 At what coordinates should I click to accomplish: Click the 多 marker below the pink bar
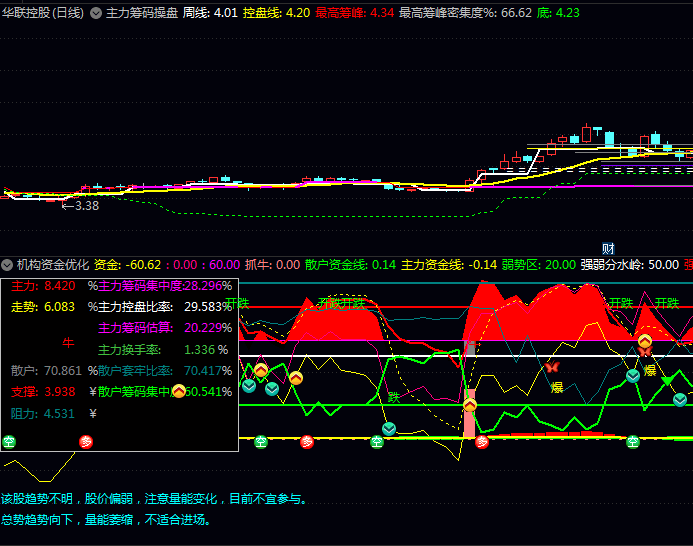pyautogui.click(x=482, y=442)
